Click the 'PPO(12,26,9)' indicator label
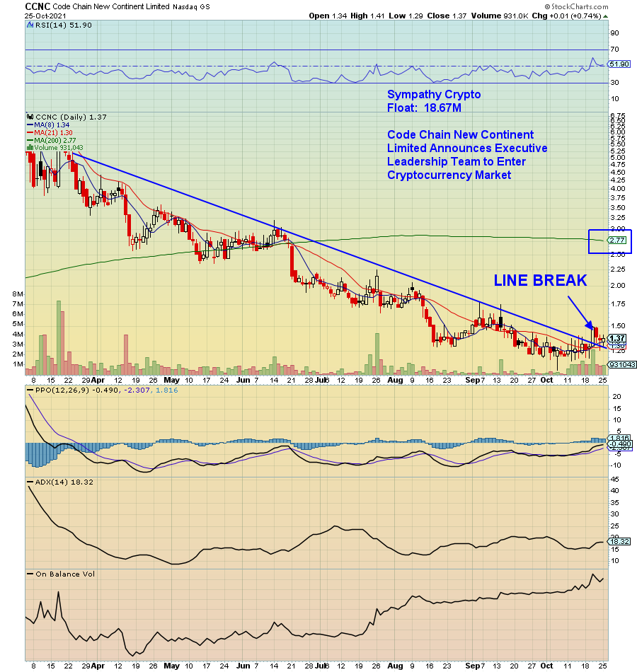This screenshot has width=637, height=672. coord(61,390)
